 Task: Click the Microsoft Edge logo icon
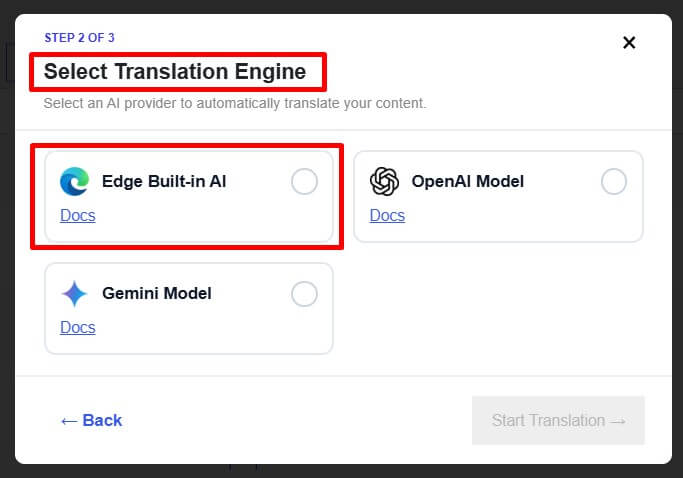[74, 181]
